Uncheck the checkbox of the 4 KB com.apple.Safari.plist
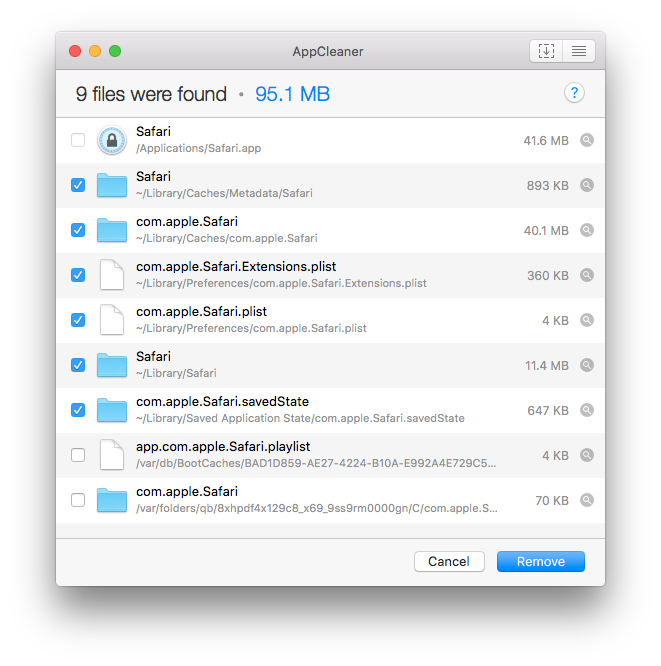 78,320
